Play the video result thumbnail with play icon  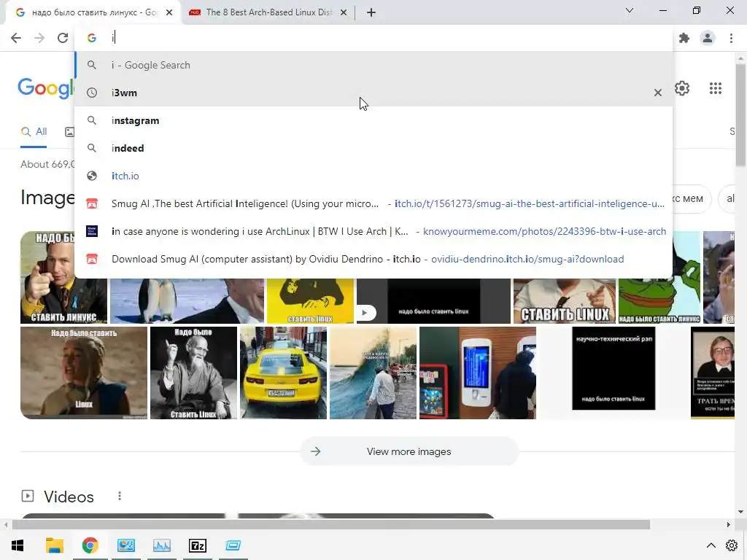pos(433,301)
